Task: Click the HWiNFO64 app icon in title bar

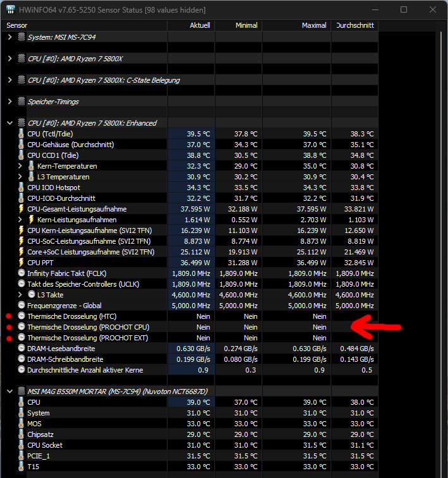Action: click(11, 9)
